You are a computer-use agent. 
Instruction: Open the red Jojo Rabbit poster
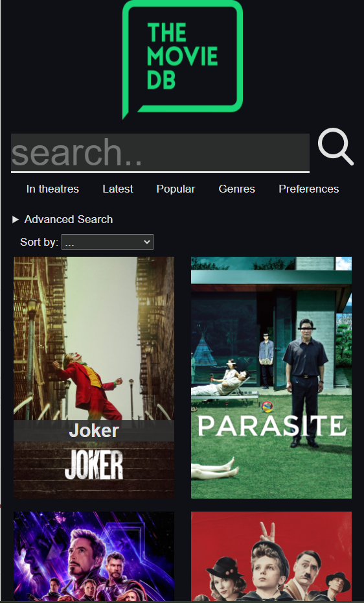(271, 556)
